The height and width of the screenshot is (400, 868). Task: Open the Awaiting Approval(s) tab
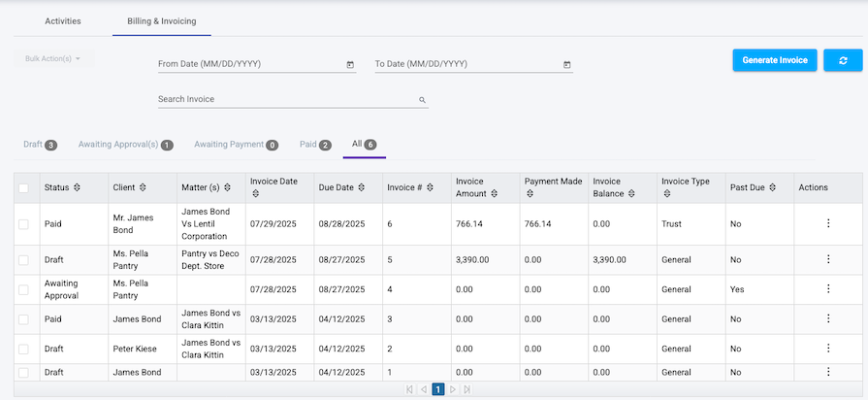click(x=126, y=145)
